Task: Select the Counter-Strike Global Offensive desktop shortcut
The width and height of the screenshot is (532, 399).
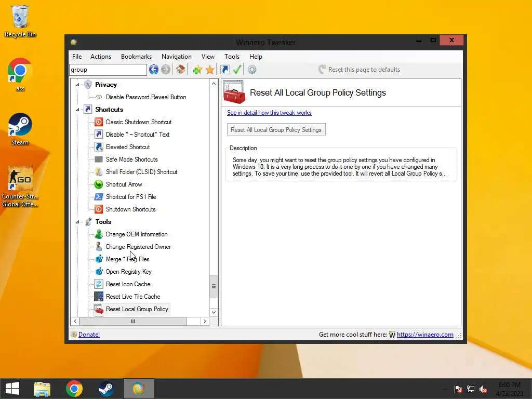Action: tap(20, 187)
